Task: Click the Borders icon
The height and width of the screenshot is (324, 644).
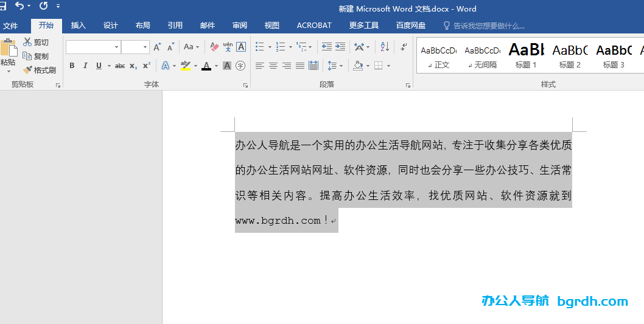Action: pos(379,66)
